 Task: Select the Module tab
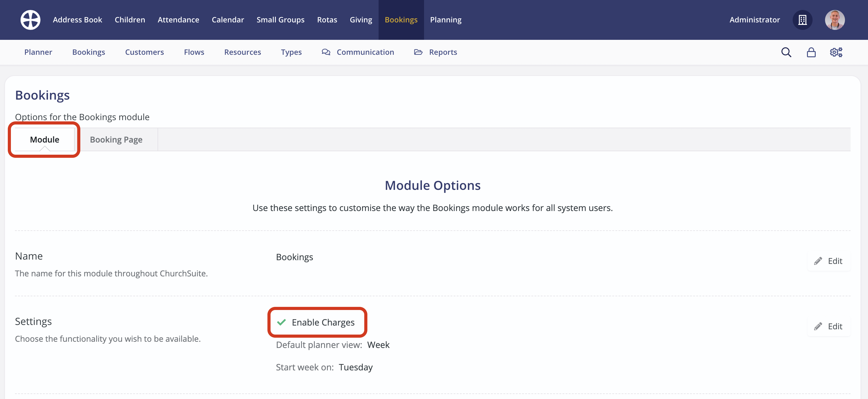[44, 139]
